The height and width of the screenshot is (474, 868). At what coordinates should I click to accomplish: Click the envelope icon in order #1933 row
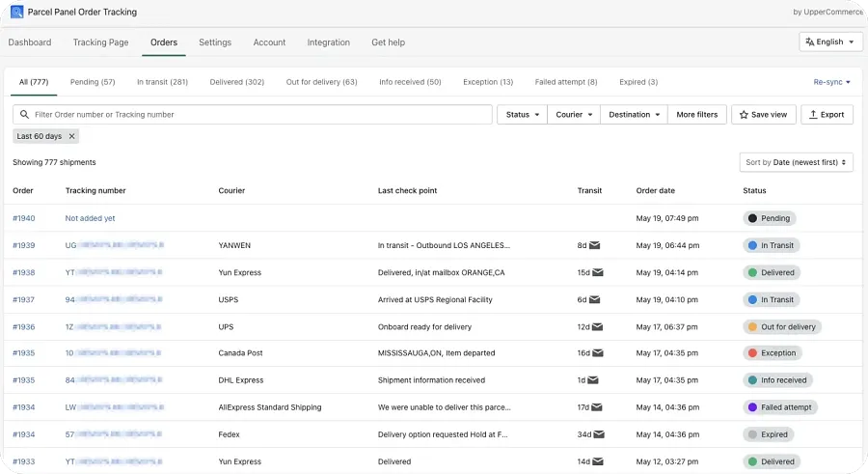598,461
